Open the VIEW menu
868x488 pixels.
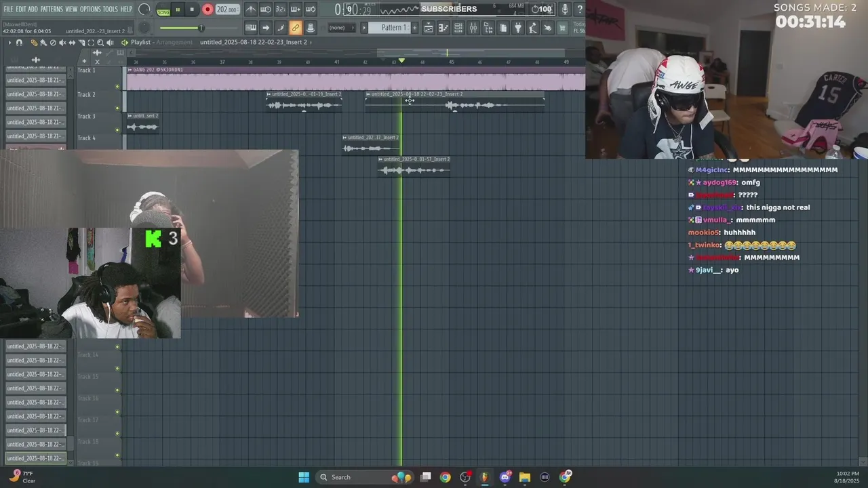[71, 9]
